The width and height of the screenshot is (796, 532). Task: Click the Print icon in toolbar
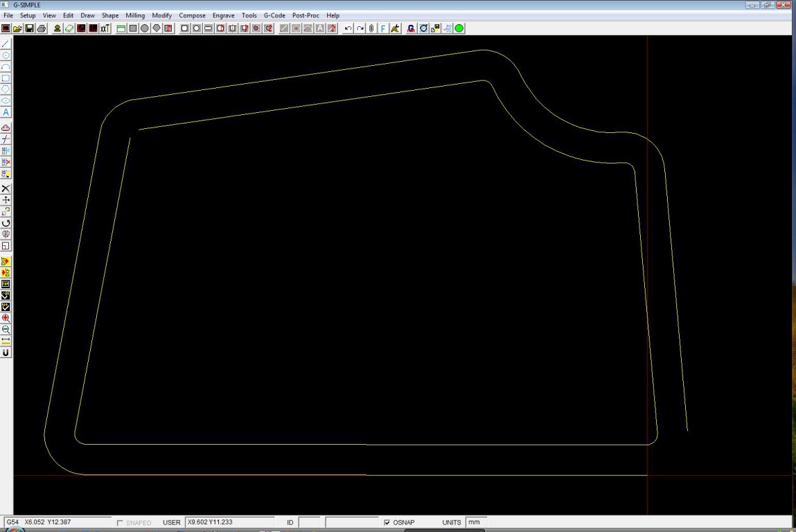pos(42,28)
